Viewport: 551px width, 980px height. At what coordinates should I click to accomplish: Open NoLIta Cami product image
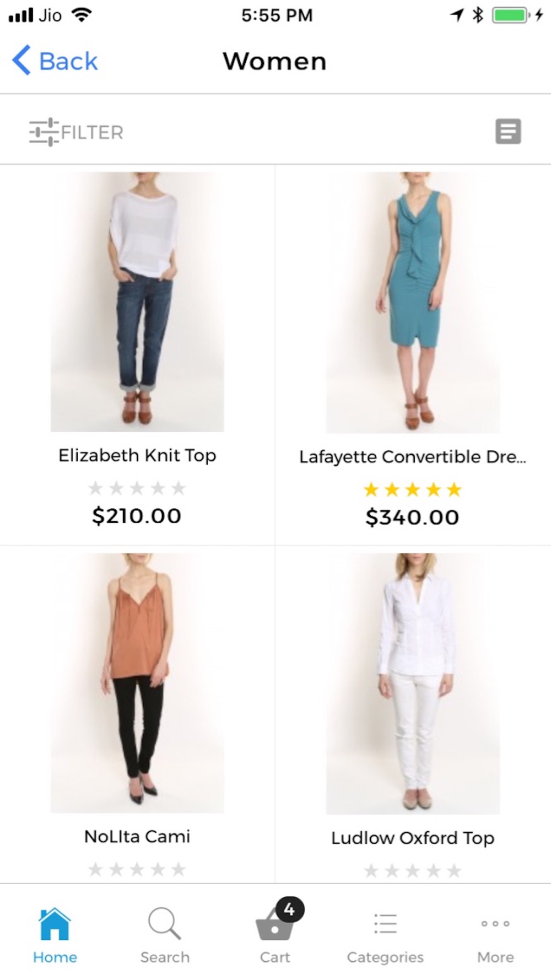tap(137, 683)
